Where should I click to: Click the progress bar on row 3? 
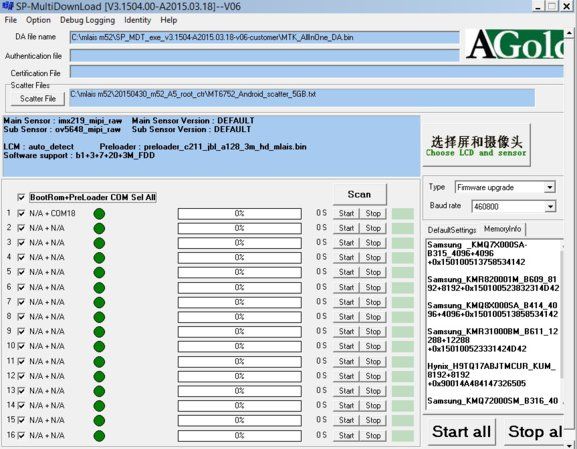click(240, 243)
